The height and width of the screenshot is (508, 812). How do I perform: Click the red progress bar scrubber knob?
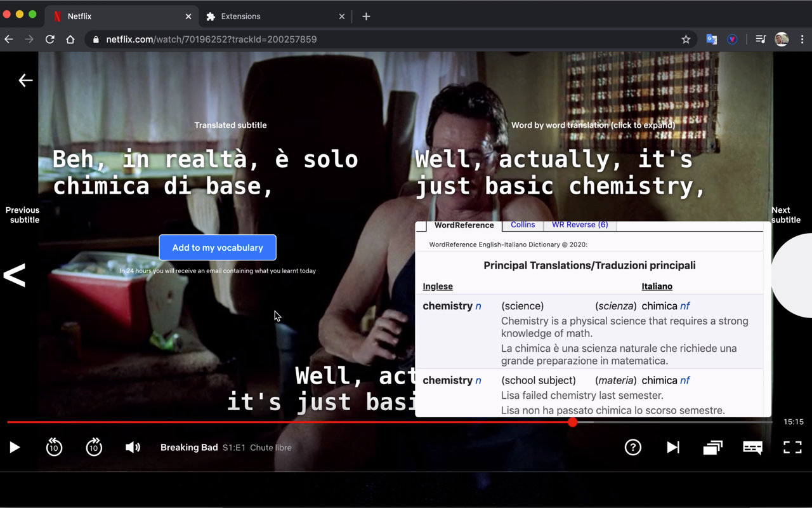[x=573, y=422]
